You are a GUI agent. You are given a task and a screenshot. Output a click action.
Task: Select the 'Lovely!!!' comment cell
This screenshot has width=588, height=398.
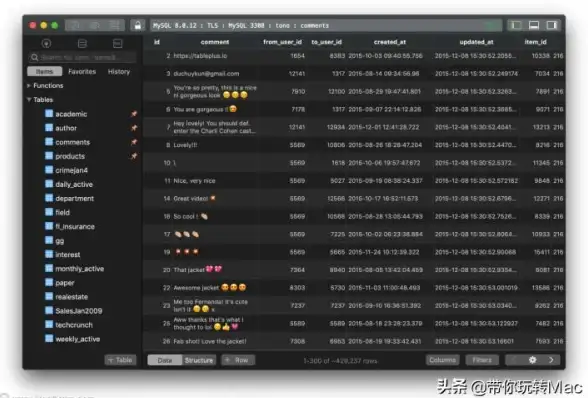click(185, 145)
